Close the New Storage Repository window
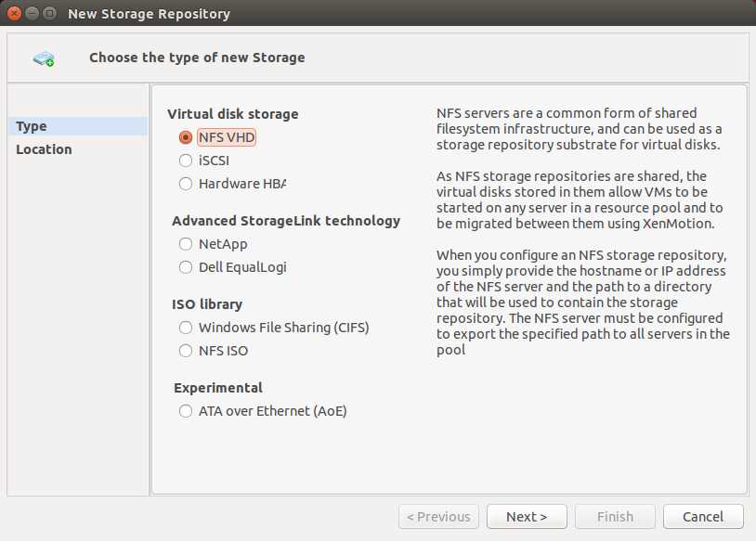 pos(15,13)
